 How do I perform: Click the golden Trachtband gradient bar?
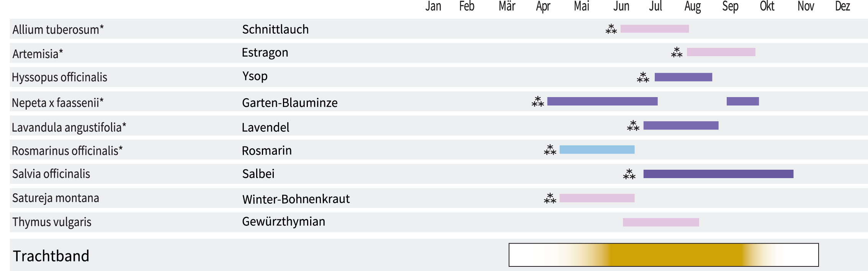[x=664, y=255]
